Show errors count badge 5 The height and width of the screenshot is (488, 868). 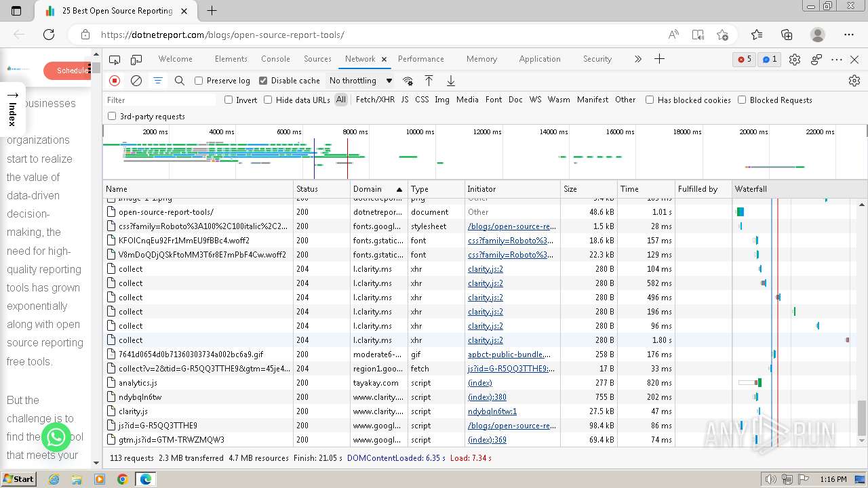coord(744,60)
